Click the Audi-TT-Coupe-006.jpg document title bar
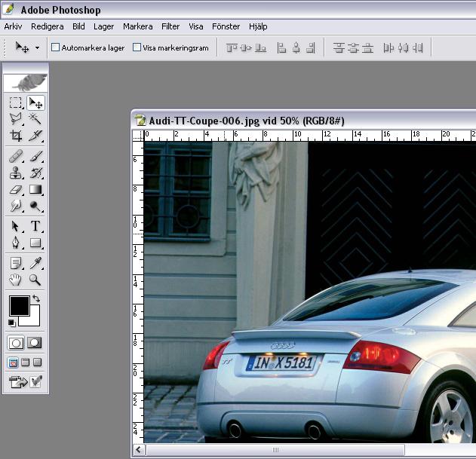Viewport: 476px width, 459px height. [303, 121]
